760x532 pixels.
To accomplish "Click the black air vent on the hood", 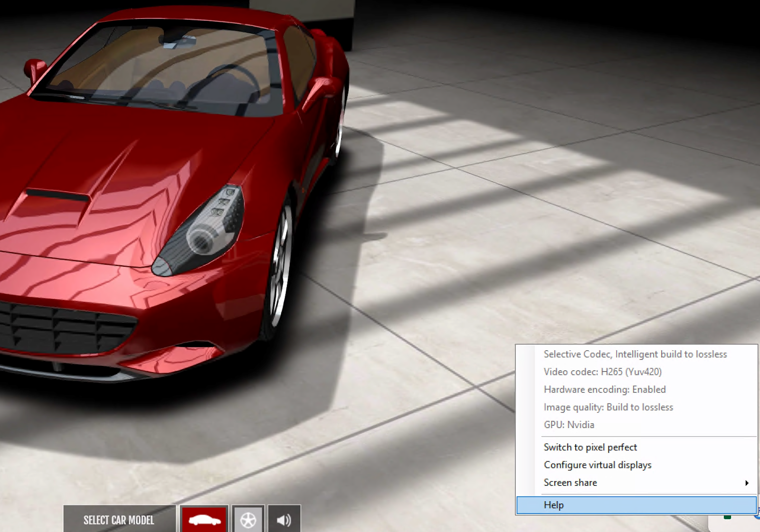I will 57,195.
